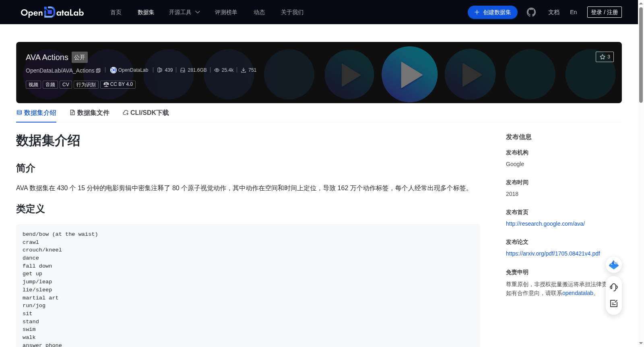
Task: Click the 音频 tag
Action: coord(50,85)
